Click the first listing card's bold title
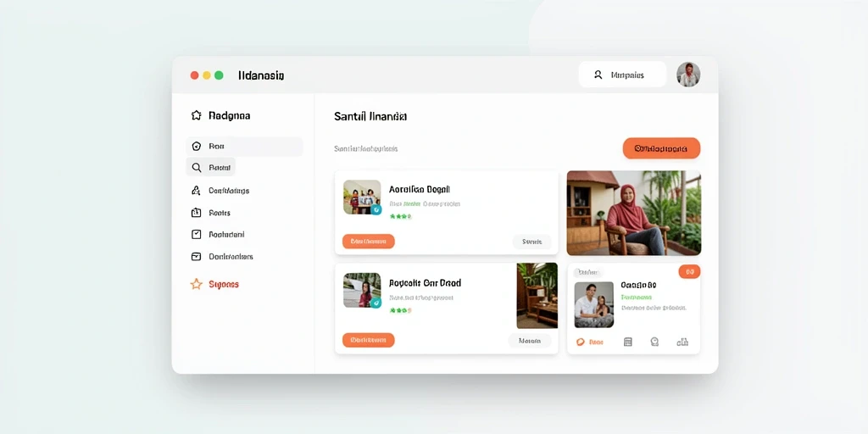The height and width of the screenshot is (434, 868). [x=420, y=189]
